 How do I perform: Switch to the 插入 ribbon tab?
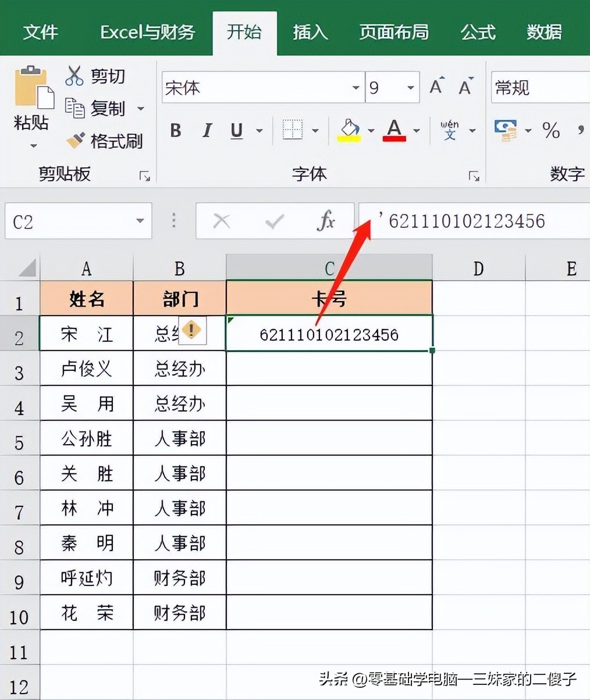(x=310, y=33)
